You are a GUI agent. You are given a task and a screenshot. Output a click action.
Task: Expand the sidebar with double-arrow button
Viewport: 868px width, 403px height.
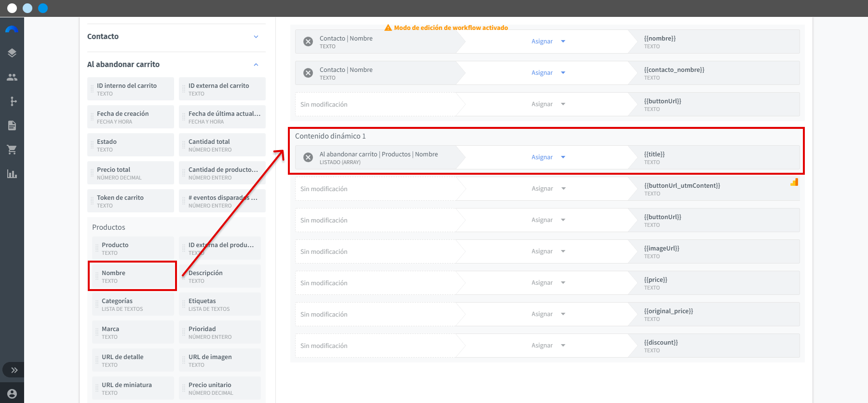click(14, 370)
